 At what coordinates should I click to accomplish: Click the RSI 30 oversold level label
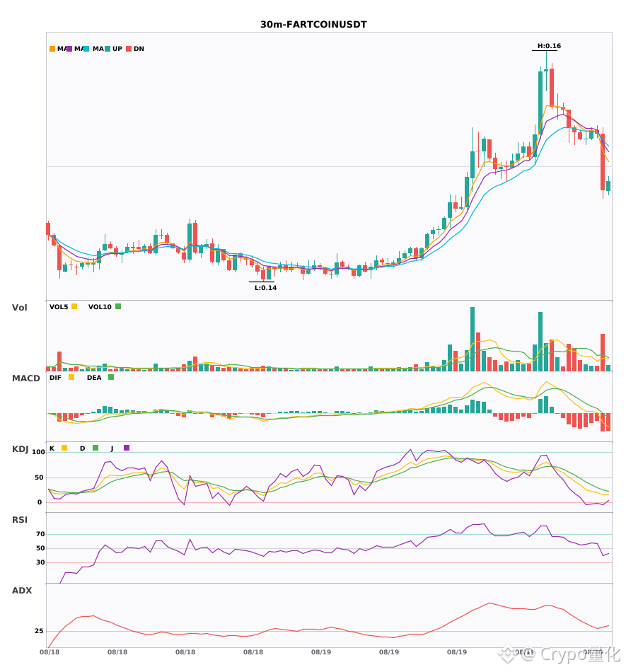pyautogui.click(x=40, y=562)
